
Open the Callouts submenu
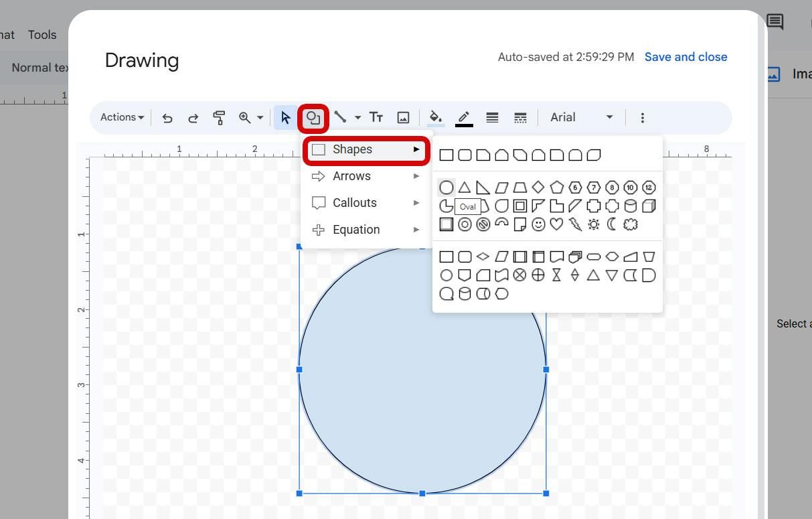click(x=354, y=203)
